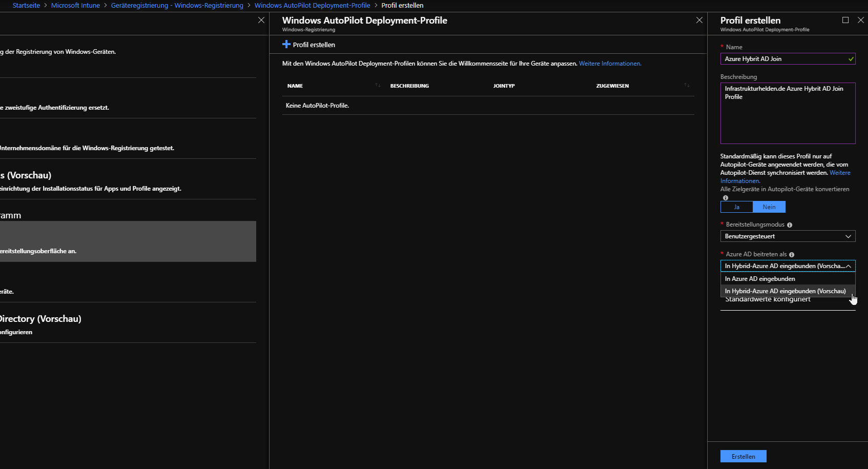Navigate to Startseite breadcrumb
The height and width of the screenshot is (469, 868).
point(26,6)
